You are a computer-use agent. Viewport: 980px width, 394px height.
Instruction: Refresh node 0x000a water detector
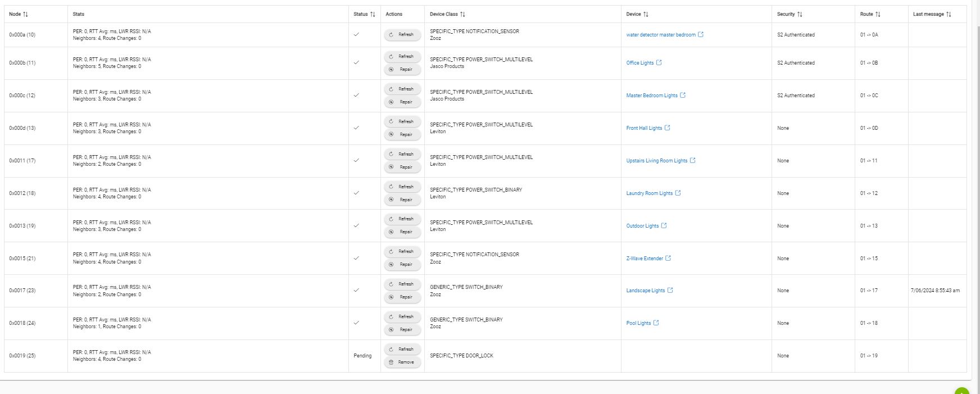402,35
